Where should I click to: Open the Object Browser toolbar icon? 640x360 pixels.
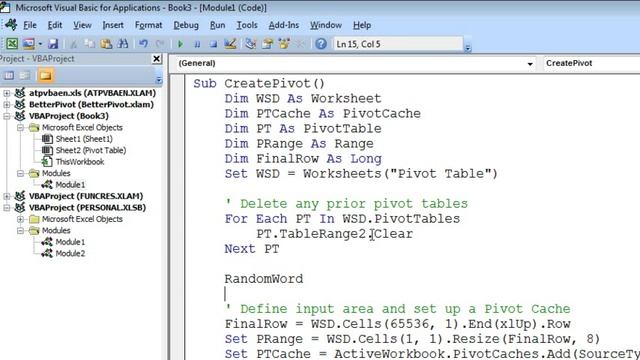click(x=284, y=44)
